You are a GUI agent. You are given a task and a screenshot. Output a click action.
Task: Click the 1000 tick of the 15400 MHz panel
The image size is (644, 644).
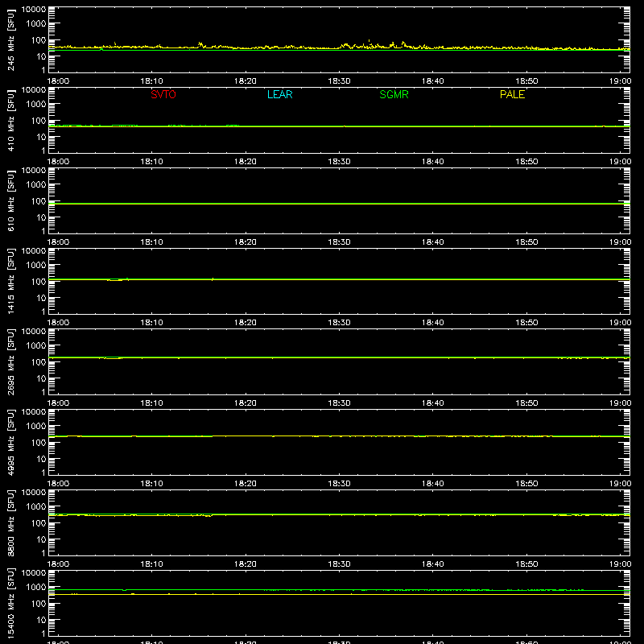coord(36,588)
